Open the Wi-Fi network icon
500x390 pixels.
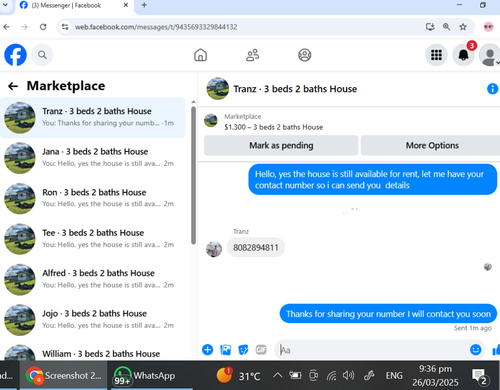(x=331, y=376)
